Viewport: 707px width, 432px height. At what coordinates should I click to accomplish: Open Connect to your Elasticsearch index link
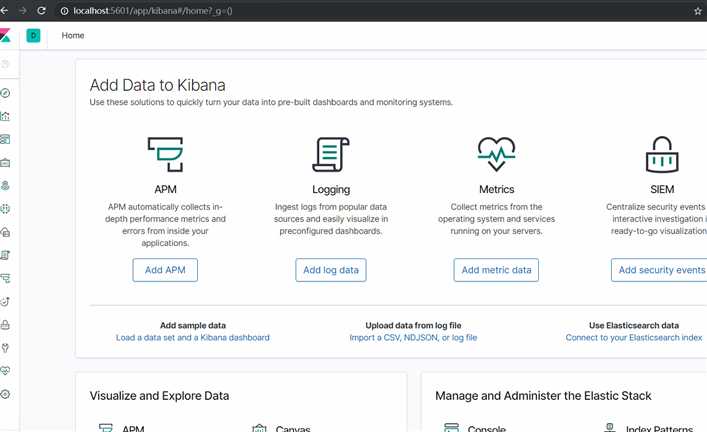(634, 337)
